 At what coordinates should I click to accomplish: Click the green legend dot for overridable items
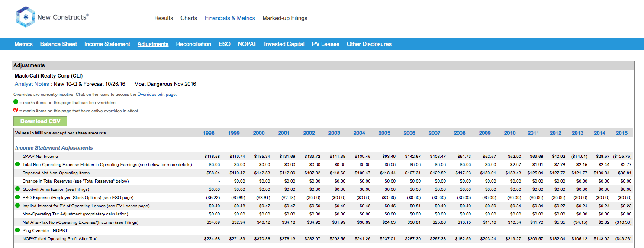click(16, 102)
